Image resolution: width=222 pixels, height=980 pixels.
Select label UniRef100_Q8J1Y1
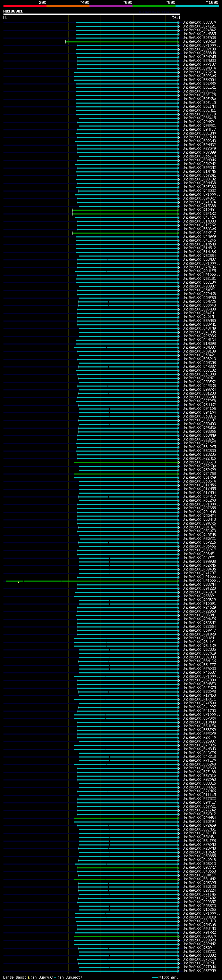(199, 642)
